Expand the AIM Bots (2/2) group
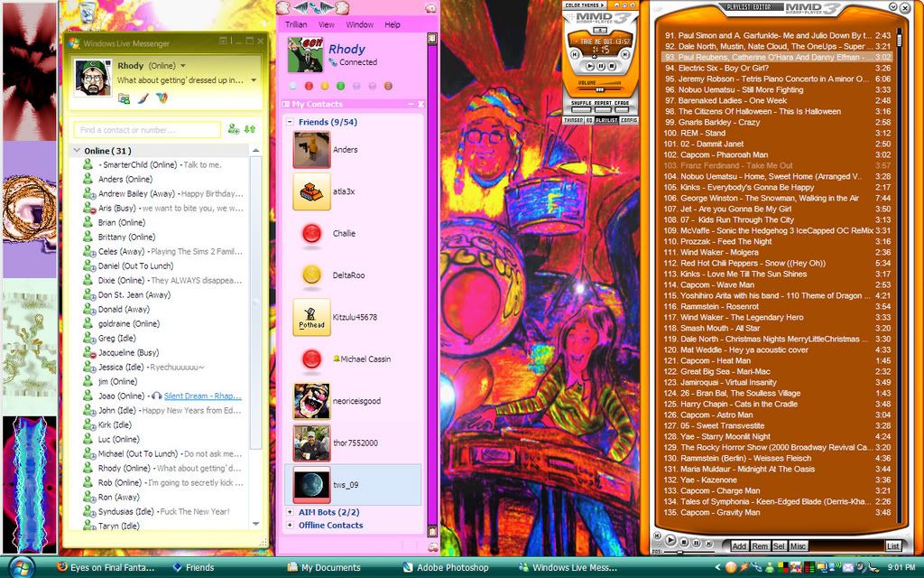This screenshot has width=924, height=578. 290,512
